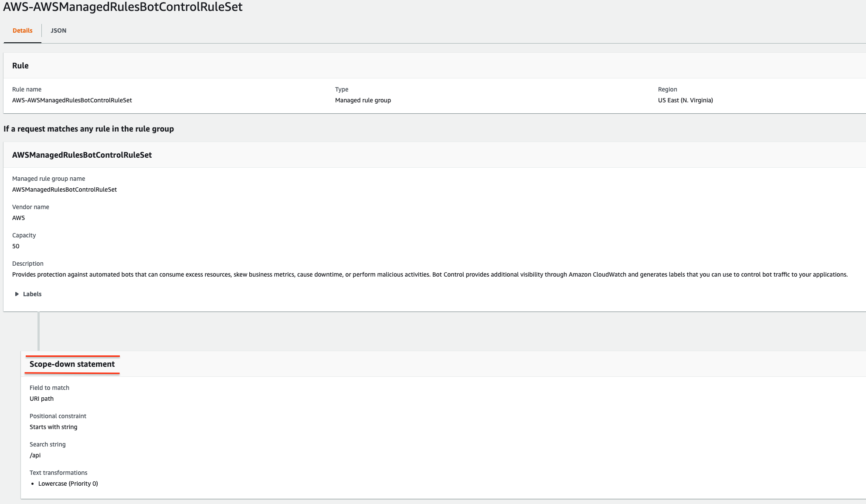Expand the Labels disclosure triangle
Viewport: 866px width, 504px height.
(x=17, y=294)
